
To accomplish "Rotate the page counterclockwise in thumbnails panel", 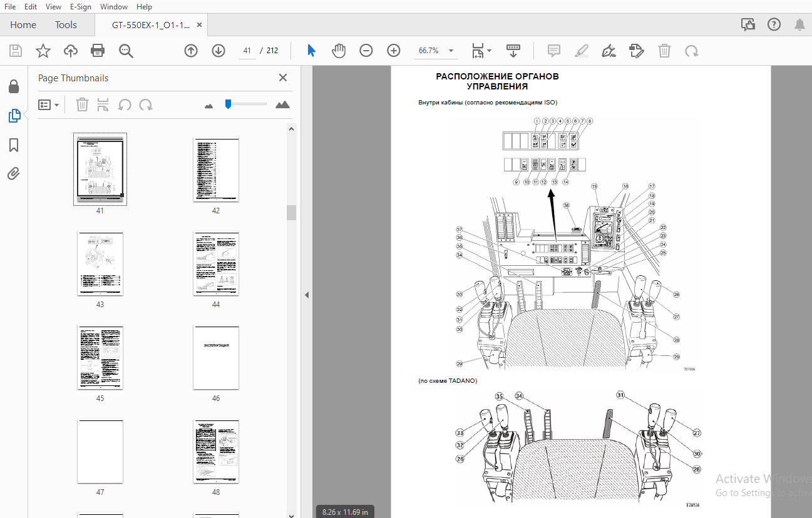I will coord(125,105).
